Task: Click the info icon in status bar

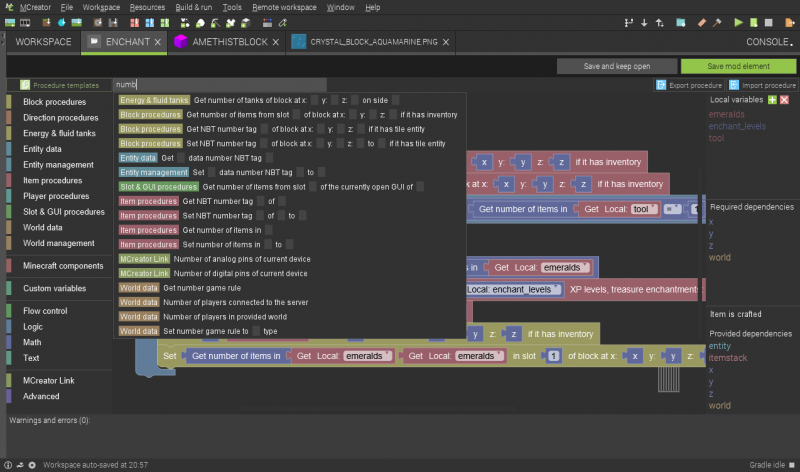Action: (8, 465)
